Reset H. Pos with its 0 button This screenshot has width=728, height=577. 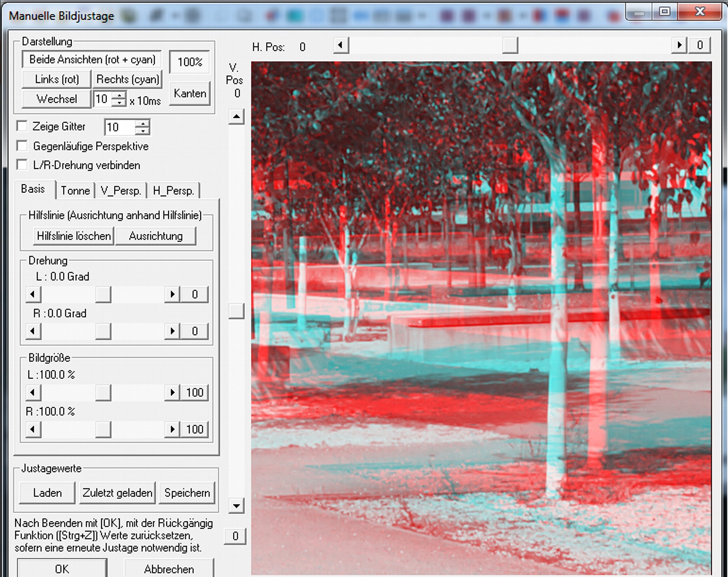pyautogui.click(x=700, y=45)
